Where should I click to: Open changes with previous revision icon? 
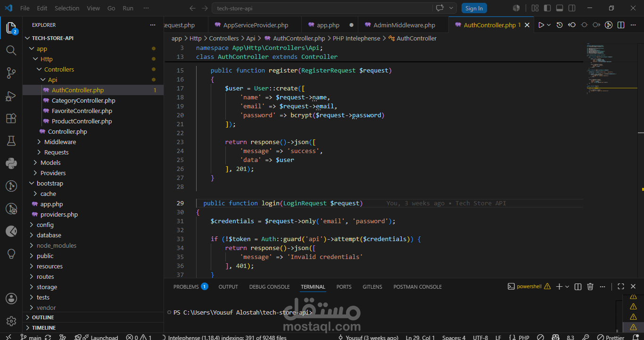coord(572,25)
